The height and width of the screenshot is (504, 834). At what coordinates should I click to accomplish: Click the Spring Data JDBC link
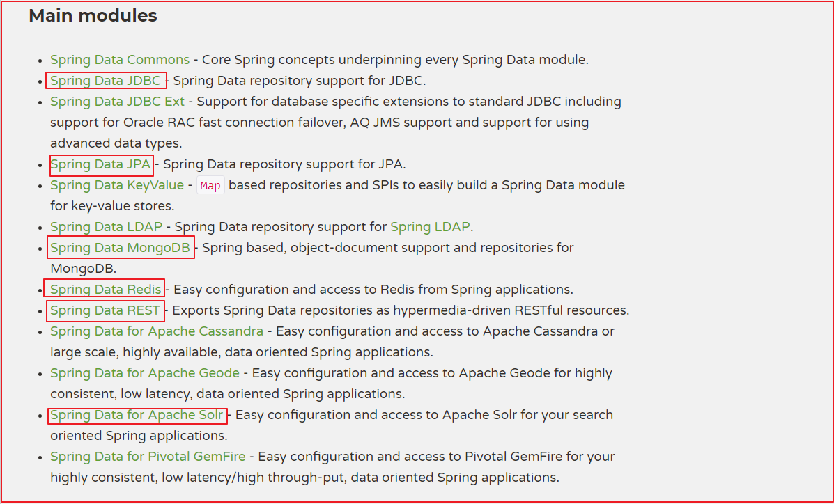pos(106,81)
